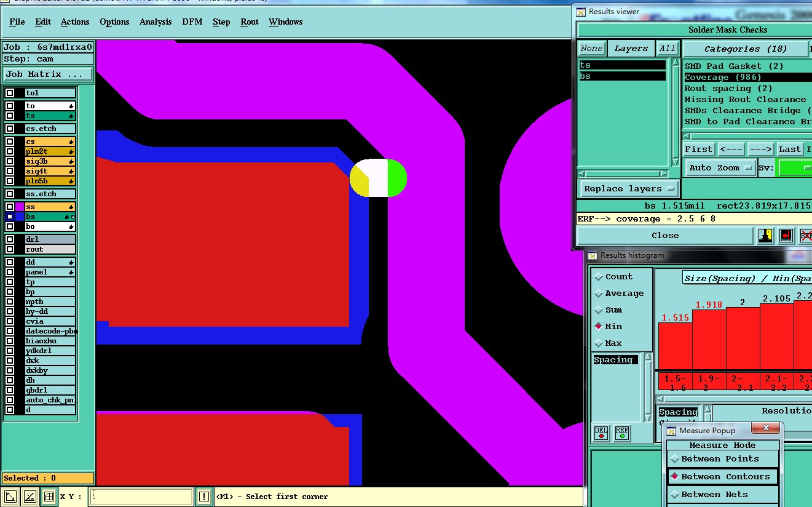Select the Count radio option in histogram
The height and width of the screenshot is (507, 812).
point(599,277)
